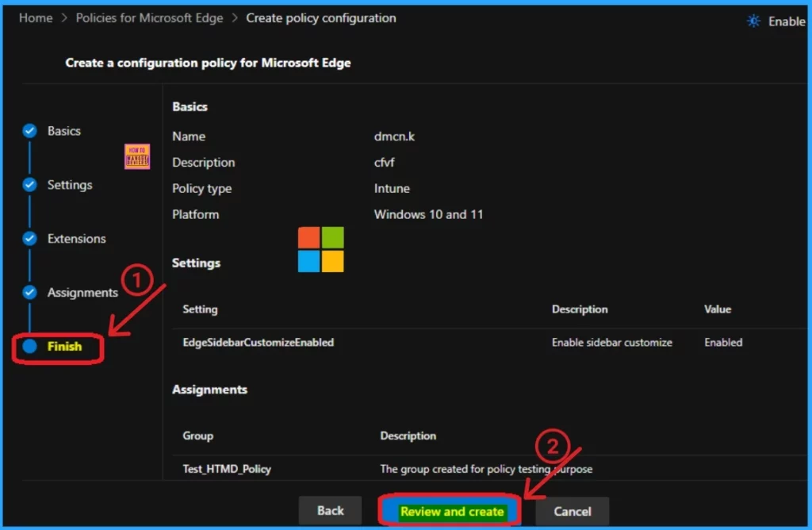
Task: Open the Home breadcrumb link
Action: pos(36,18)
